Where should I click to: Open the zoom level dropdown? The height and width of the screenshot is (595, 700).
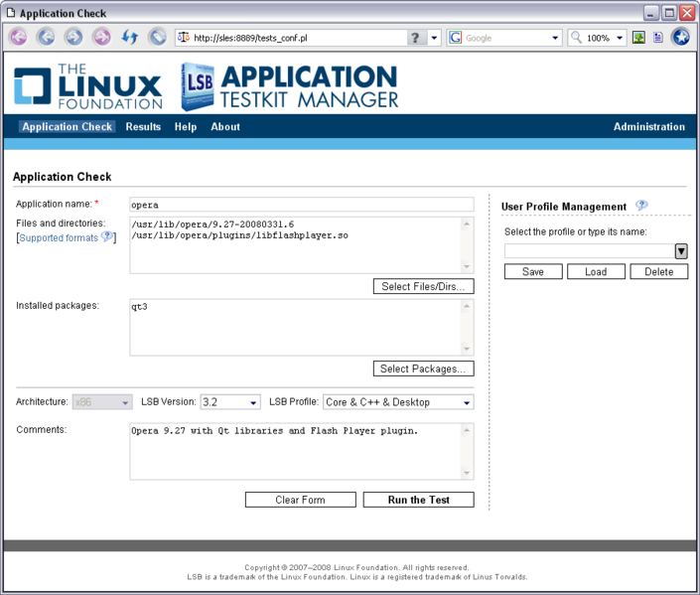coord(620,38)
